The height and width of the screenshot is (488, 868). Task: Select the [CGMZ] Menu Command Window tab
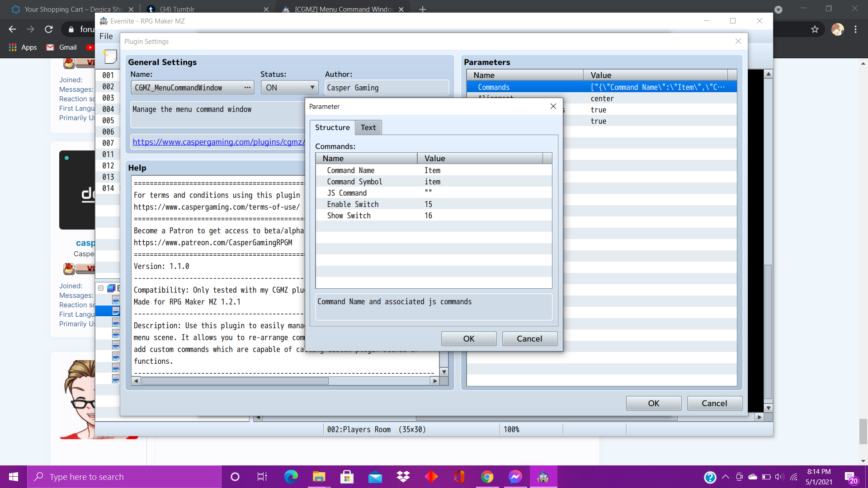tap(343, 9)
